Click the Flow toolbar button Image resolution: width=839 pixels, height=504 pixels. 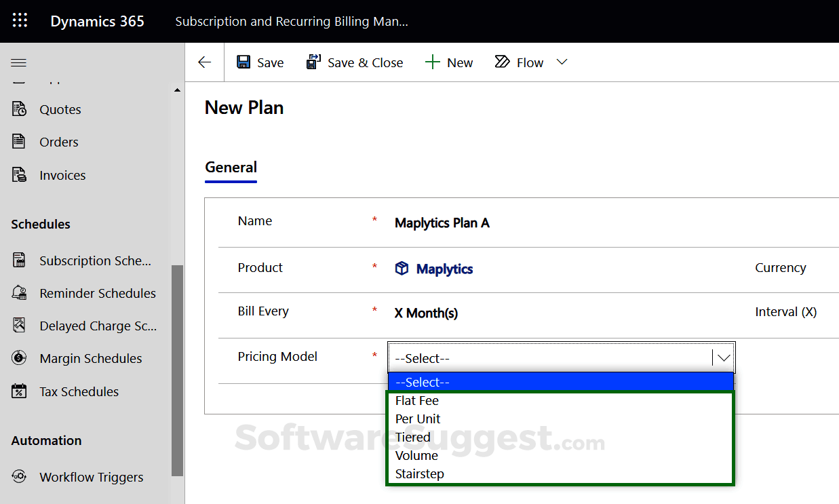520,62
